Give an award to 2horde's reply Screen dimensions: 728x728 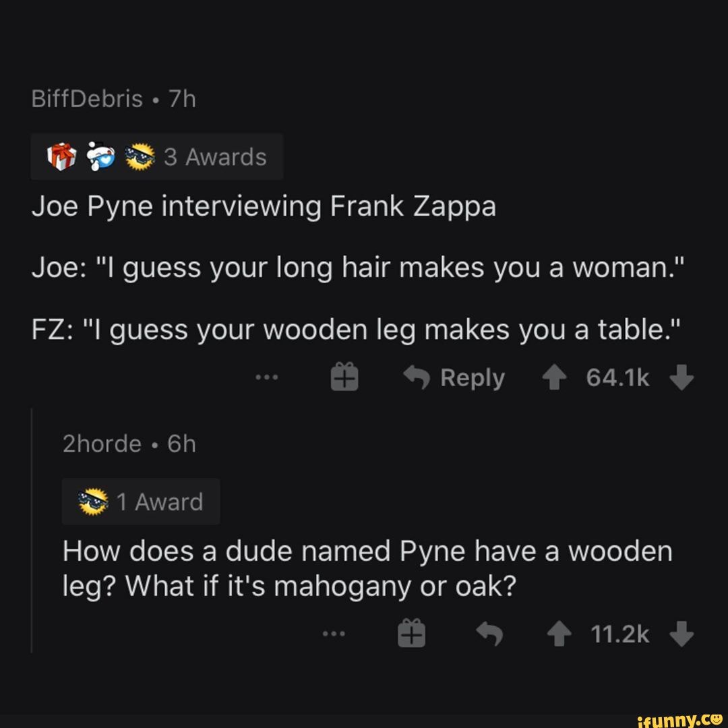(411, 633)
